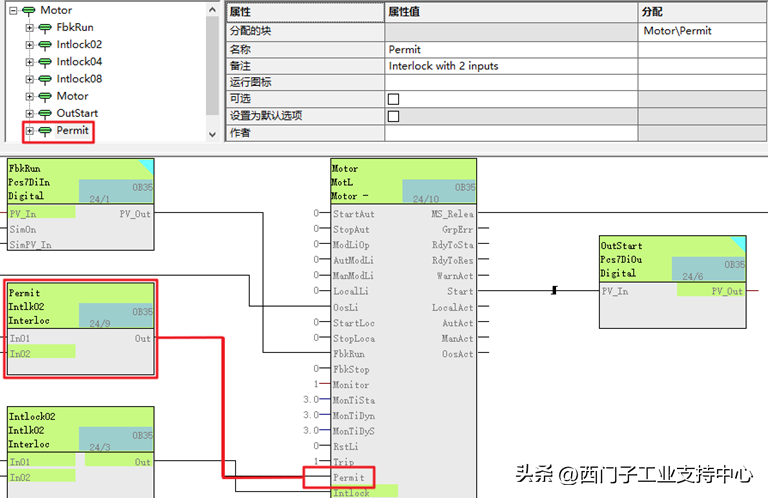Image resolution: width=768 pixels, height=498 pixels.
Task: Select the Out pin of Permit block
Action: click(x=142, y=339)
